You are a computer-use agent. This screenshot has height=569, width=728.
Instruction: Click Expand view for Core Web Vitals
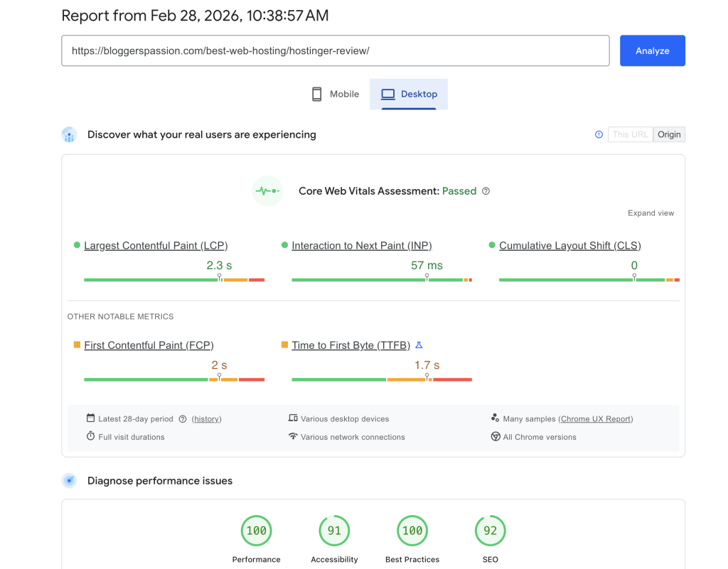click(650, 212)
